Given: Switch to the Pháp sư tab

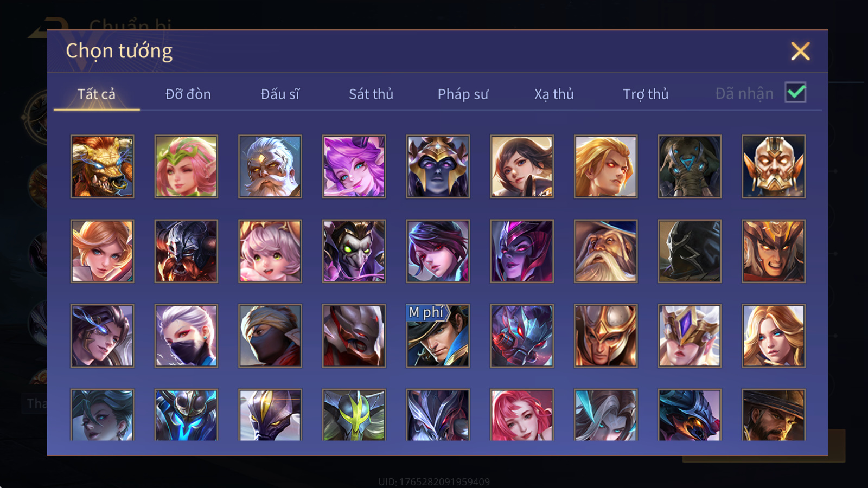Looking at the screenshot, I should click(x=463, y=94).
